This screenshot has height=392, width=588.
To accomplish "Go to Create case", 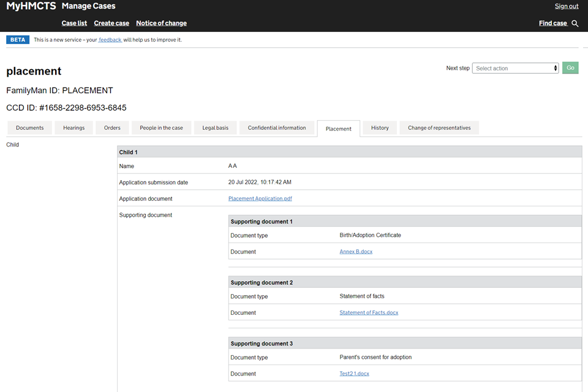I will pyautogui.click(x=111, y=23).
